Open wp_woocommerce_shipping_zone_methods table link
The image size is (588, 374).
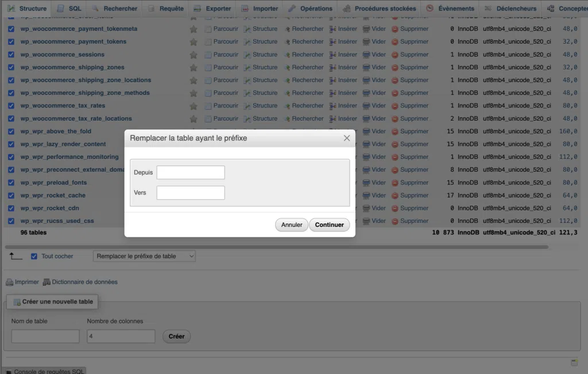click(85, 93)
